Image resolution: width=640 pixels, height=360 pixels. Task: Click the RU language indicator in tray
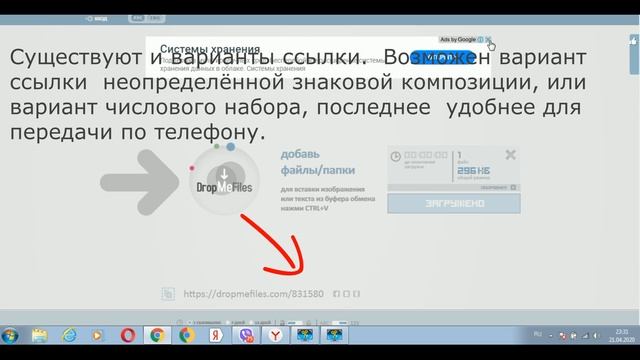click(538, 334)
